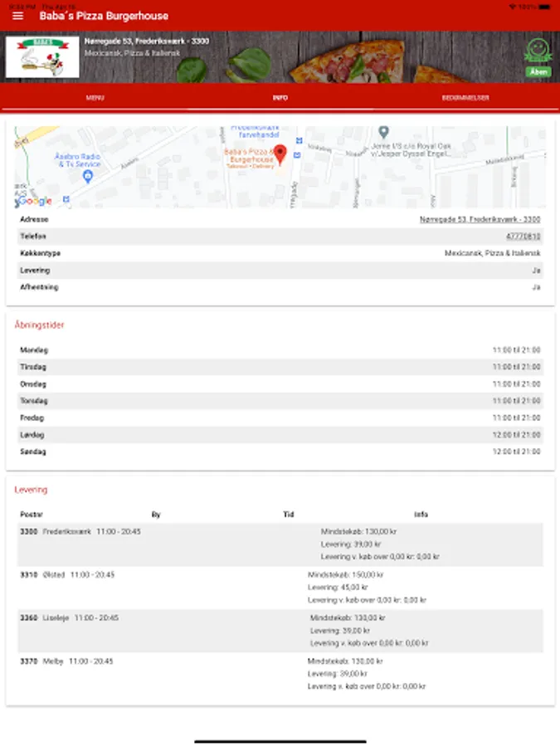Click the Google logo on map

[x=33, y=201]
